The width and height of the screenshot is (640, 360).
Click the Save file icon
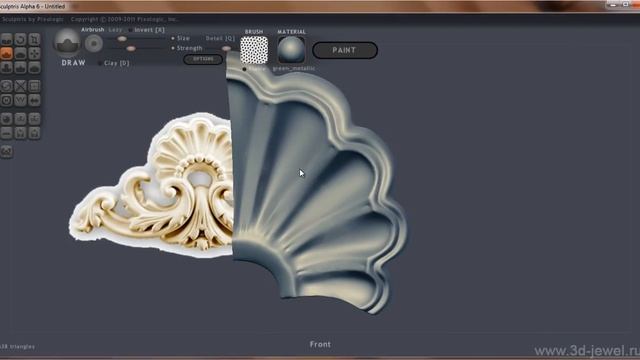[x=20, y=133]
